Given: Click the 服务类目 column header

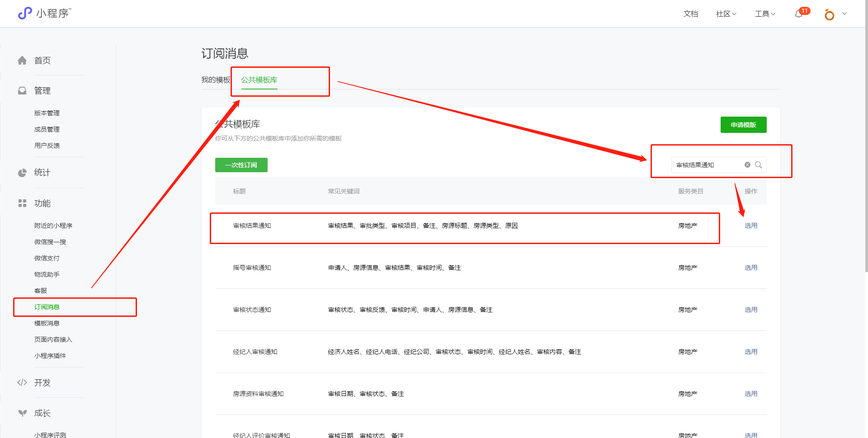Looking at the screenshot, I should point(691,191).
